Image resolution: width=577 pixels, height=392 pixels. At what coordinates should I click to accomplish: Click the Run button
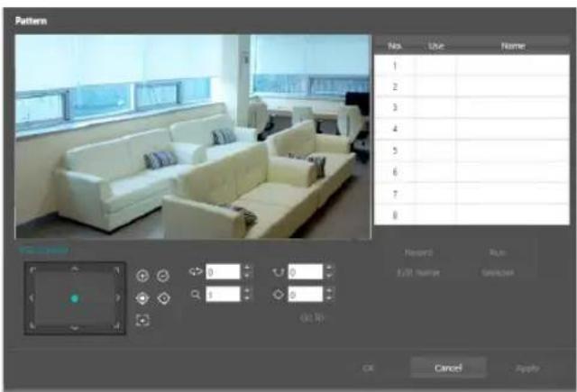coord(498,252)
